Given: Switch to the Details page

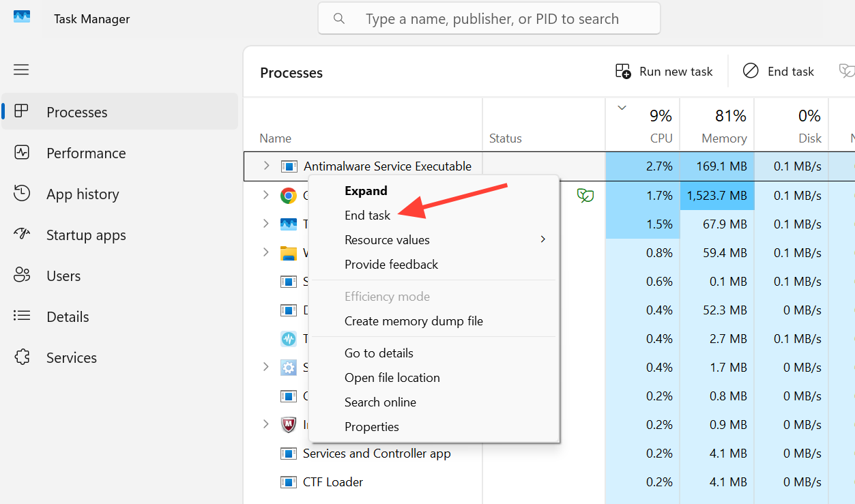Looking at the screenshot, I should 120,316.
